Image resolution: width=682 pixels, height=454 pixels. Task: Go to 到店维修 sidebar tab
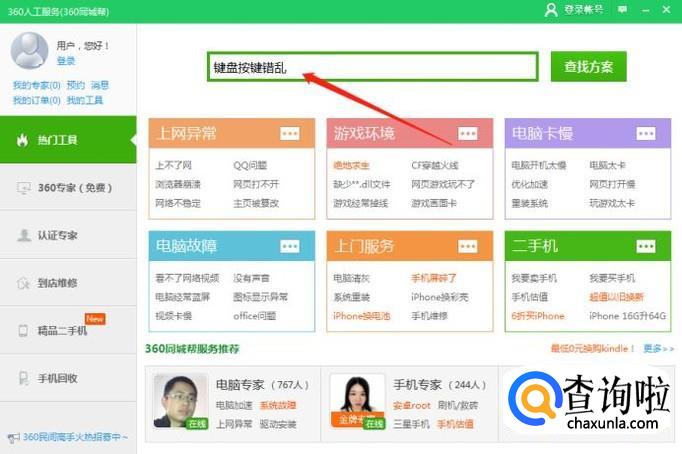(68, 283)
